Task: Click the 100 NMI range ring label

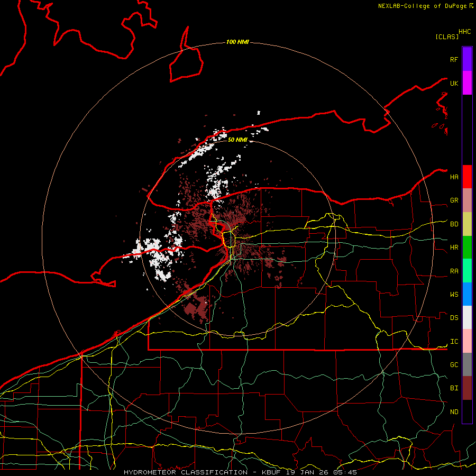Action: [x=237, y=42]
